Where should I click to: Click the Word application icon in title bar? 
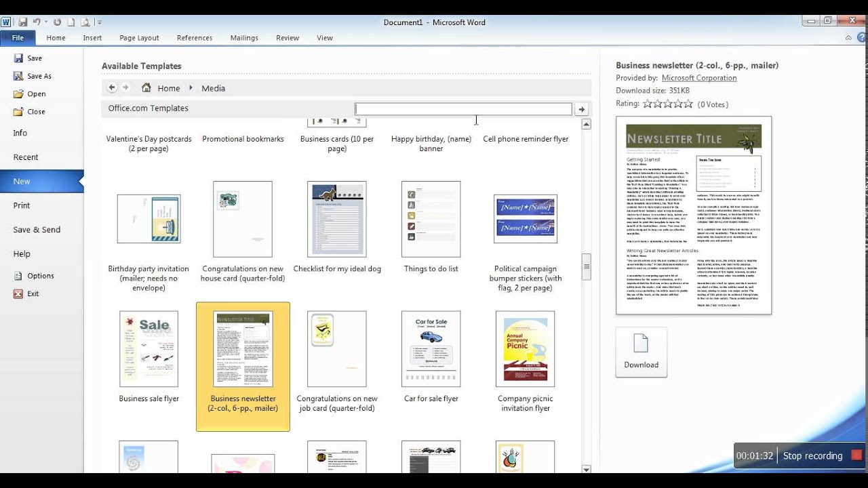click(6, 22)
